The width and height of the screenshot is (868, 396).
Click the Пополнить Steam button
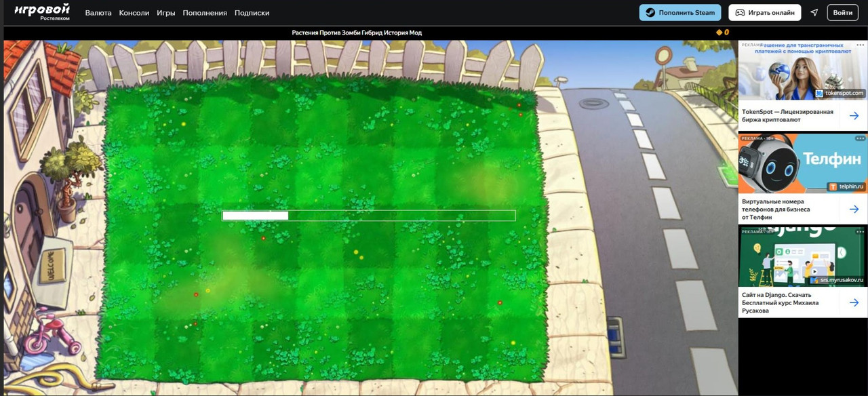[x=680, y=13]
